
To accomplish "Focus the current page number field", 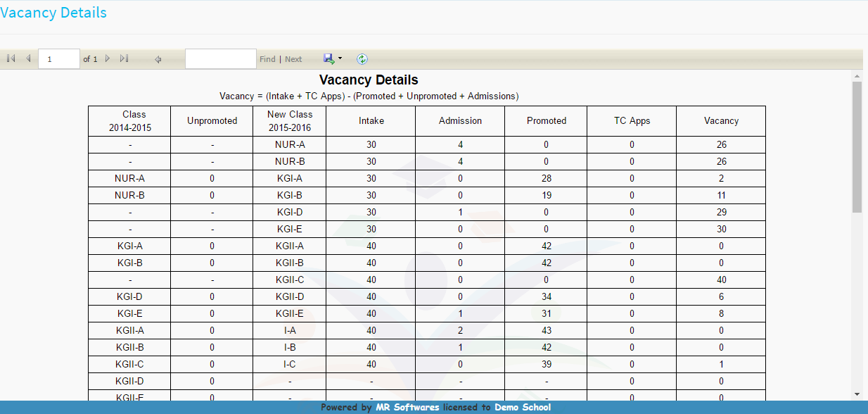I will 58,59.
